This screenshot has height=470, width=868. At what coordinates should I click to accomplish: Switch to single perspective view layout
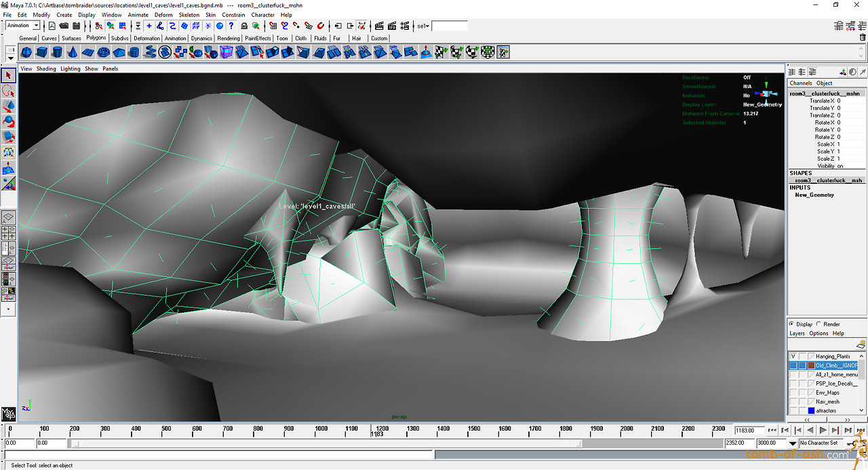[x=9, y=218]
